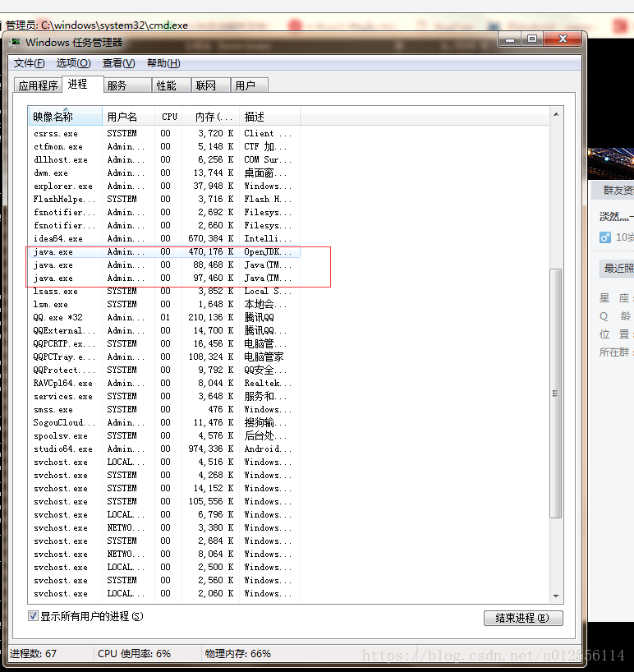Switch to the 用户 tab
The width and height of the screenshot is (634, 672).
(x=250, y=85)
